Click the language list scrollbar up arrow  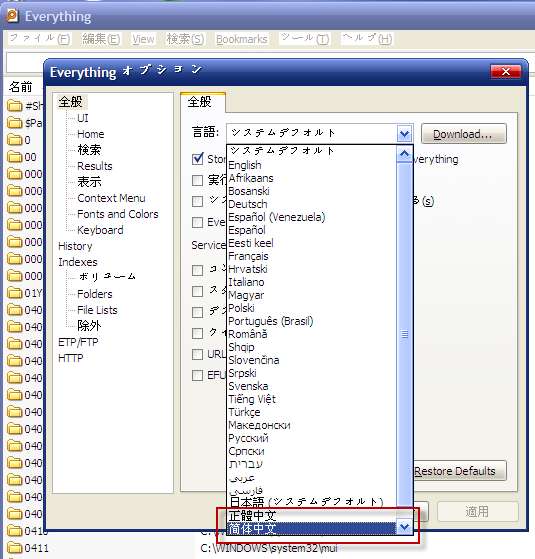click(x=405, y=154)
